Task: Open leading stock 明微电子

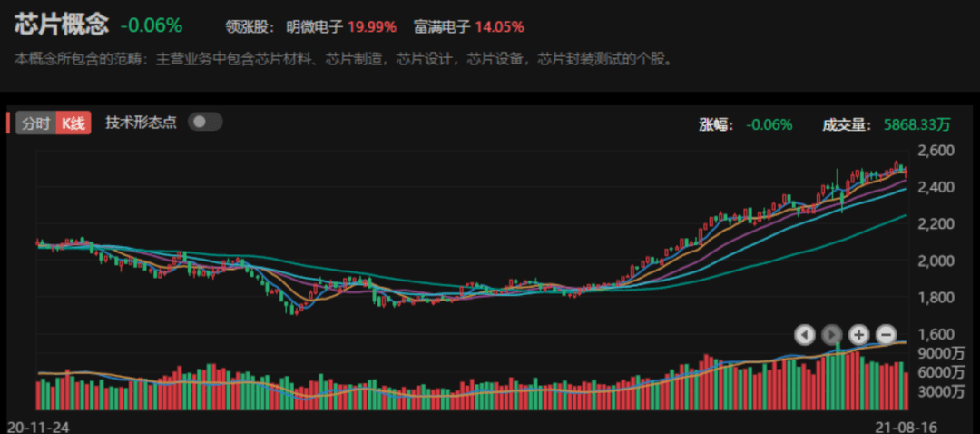Action: (314, 27)
